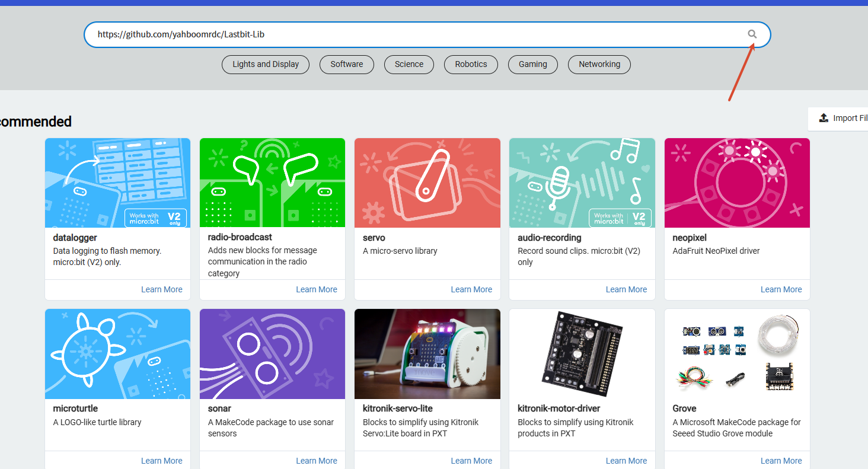Open Learn More for kitronik-servo-lite
The image size is (868, 469).
pos(471,461)
